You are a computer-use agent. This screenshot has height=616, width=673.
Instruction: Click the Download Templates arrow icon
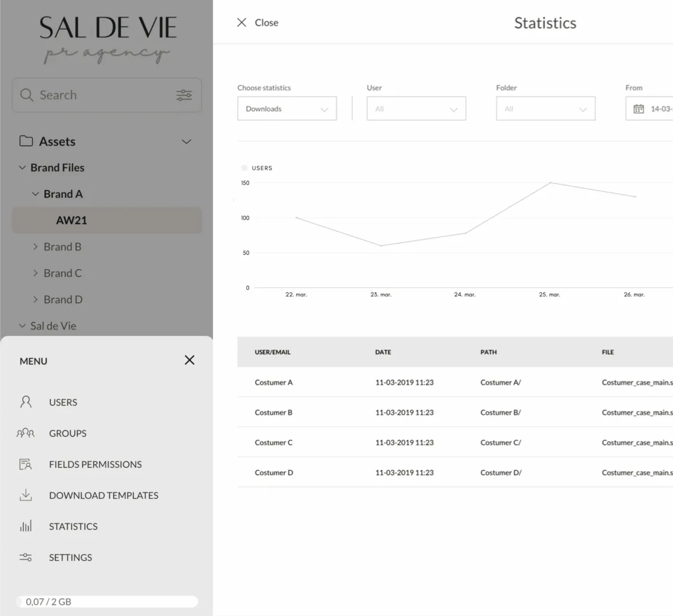point(26,495)
